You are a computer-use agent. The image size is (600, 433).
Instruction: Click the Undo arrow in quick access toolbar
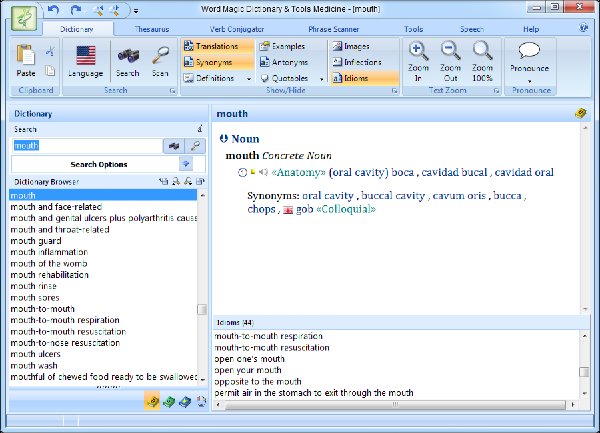pos(53,10)
